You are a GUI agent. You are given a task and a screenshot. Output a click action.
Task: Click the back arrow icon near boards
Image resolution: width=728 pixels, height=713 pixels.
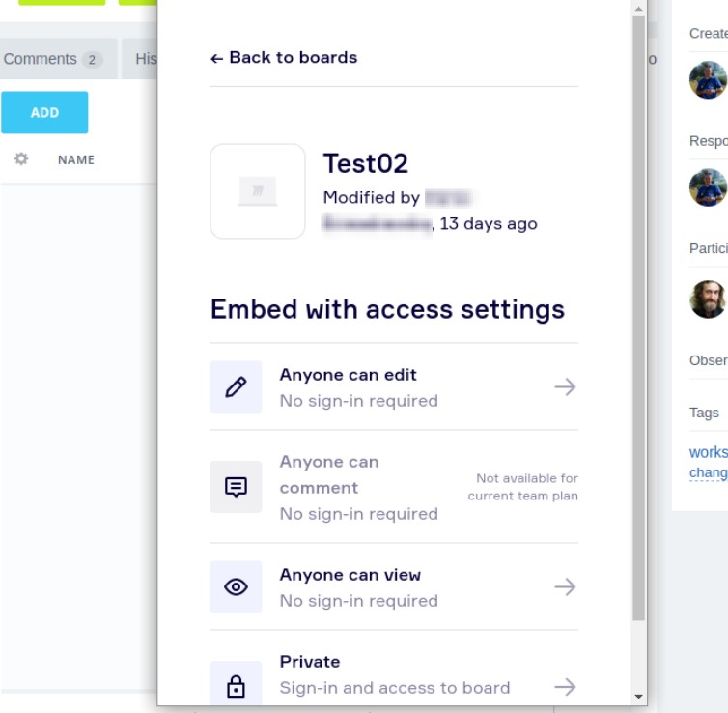tap(217, 59)
